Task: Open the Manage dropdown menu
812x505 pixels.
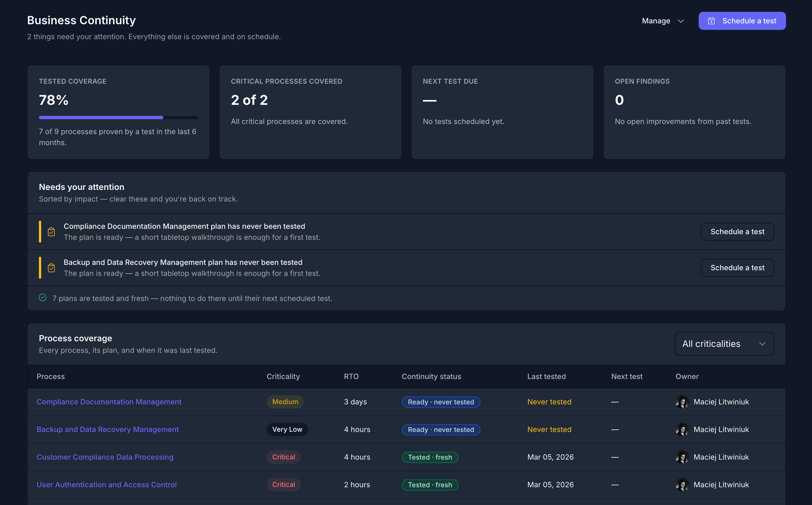Action: tap(663, 21)
